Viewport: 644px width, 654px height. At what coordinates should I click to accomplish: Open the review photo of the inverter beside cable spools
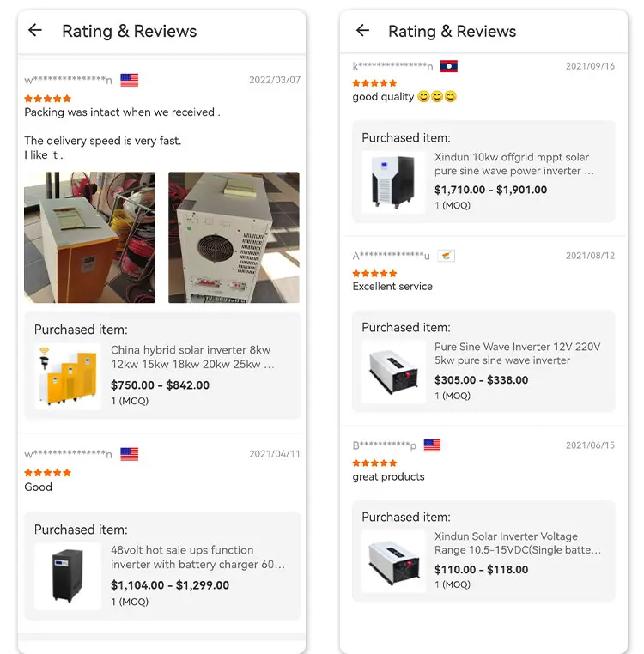[x=89, y=238]
